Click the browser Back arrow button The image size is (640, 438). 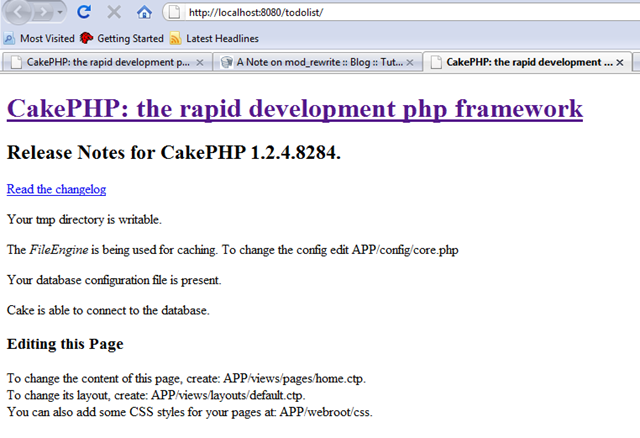17,12
